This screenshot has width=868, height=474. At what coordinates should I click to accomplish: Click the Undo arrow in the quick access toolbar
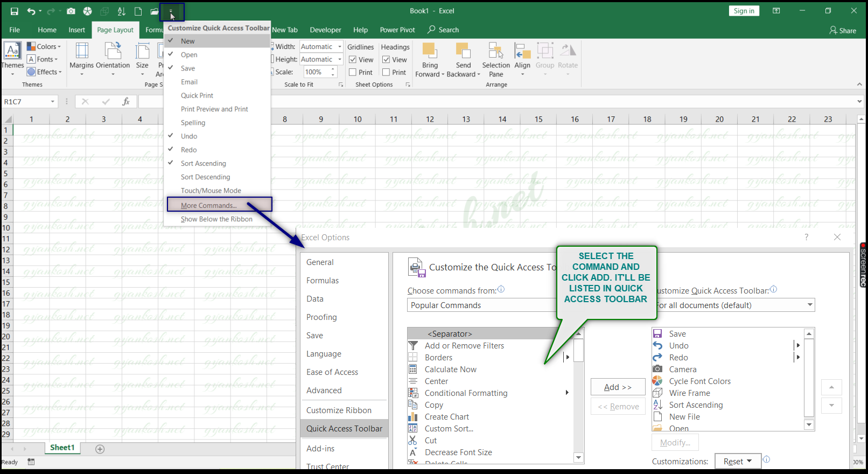(31, 11)
